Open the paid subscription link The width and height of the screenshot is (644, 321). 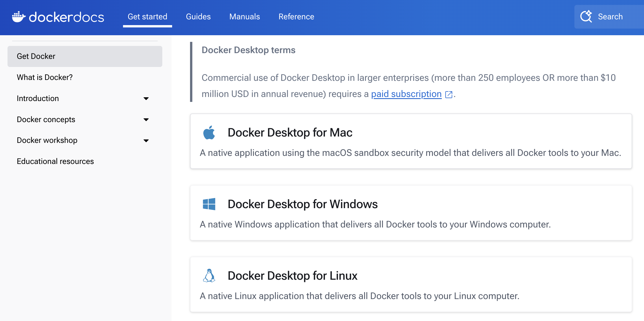tap(406, 94)
